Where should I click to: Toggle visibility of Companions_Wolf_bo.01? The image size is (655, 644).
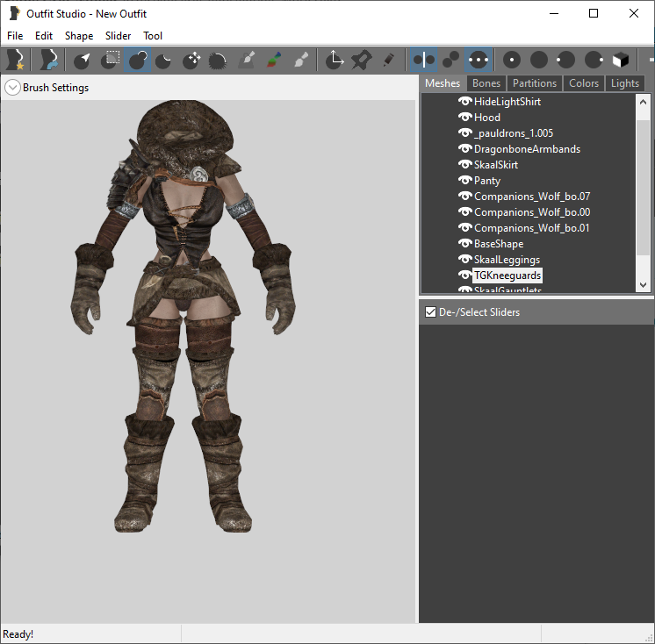[464, 227]
